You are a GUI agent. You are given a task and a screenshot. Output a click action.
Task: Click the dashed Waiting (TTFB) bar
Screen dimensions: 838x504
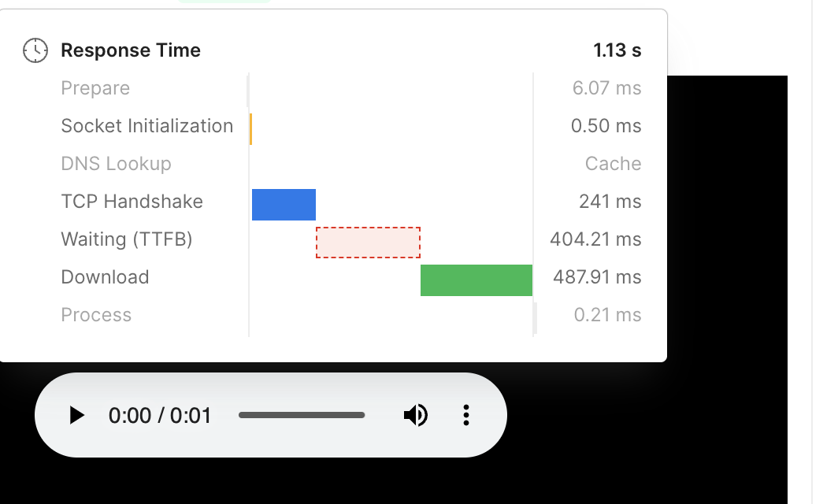(368, 243)
